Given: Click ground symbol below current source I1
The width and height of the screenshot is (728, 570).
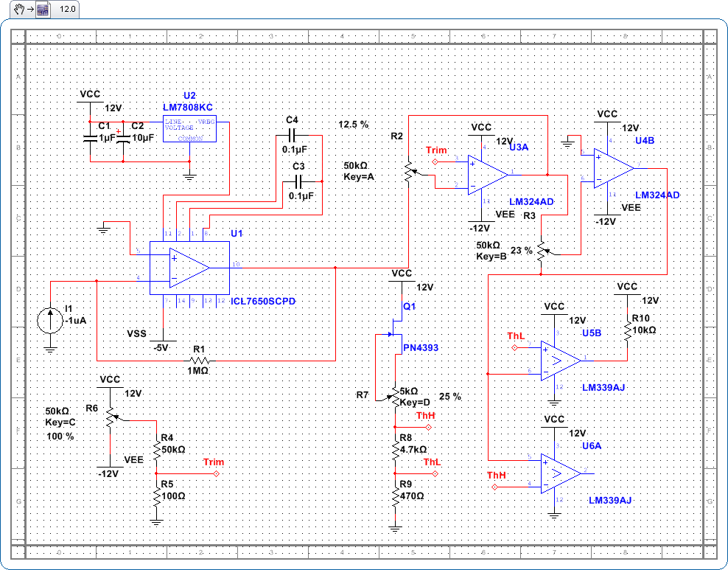Looking at the screenshot, I should (50, 350).
